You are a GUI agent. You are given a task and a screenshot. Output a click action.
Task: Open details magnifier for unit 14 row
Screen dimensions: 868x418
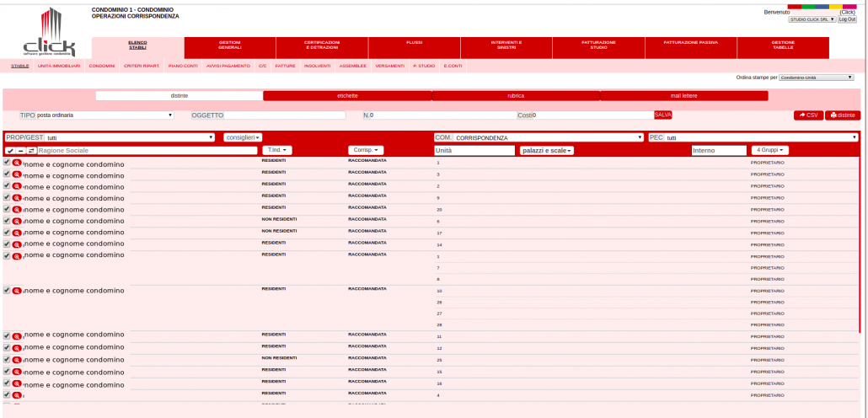click(17, 244)
